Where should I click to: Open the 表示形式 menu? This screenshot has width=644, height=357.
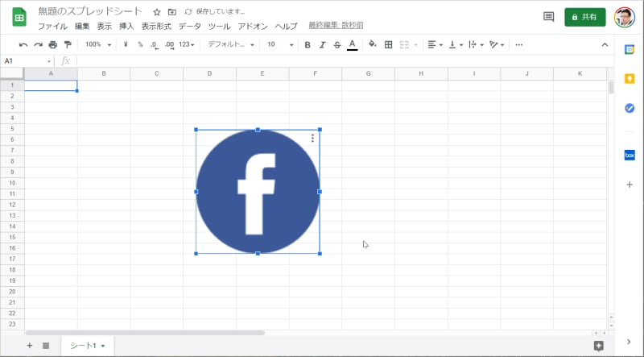(156, 27)
